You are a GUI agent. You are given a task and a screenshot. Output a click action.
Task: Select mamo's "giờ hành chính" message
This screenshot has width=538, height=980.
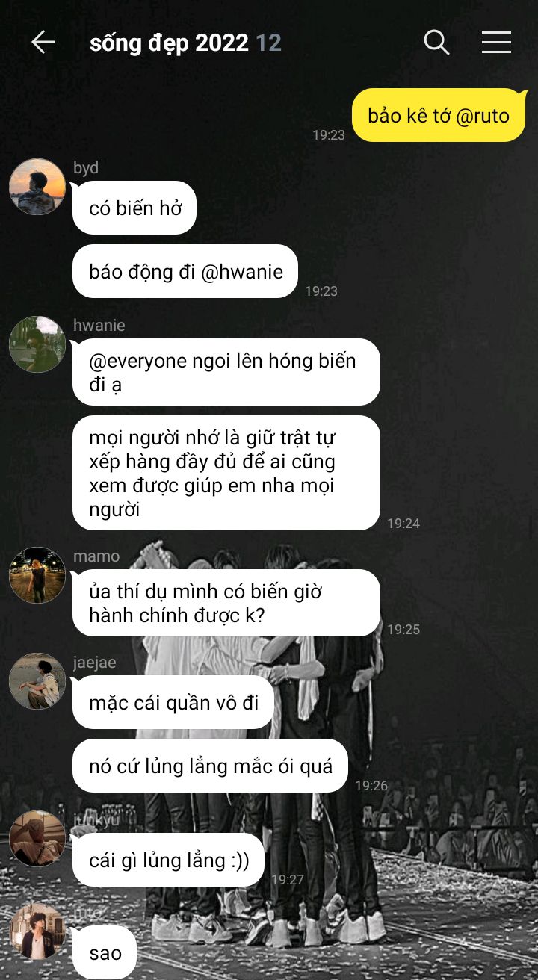pyautogui.click(x=226, y=603)
